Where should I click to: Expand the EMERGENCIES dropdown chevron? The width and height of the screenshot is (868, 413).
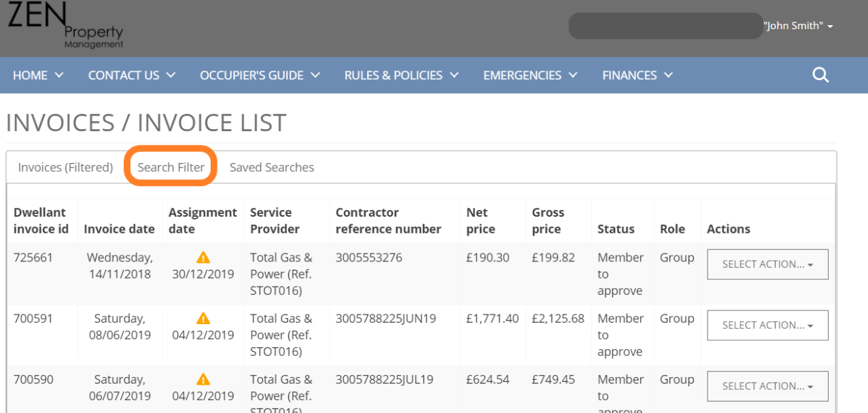click(x=573, y=75)
